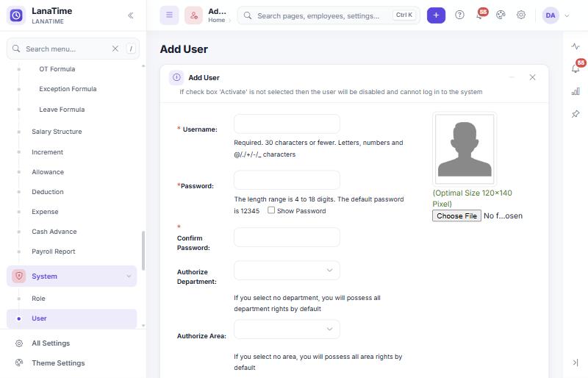The height and width of the screenshot is (378, 588).
Task: Toggle the hamburger menu button
Action: pyautogui.click(x=170, y=15)
